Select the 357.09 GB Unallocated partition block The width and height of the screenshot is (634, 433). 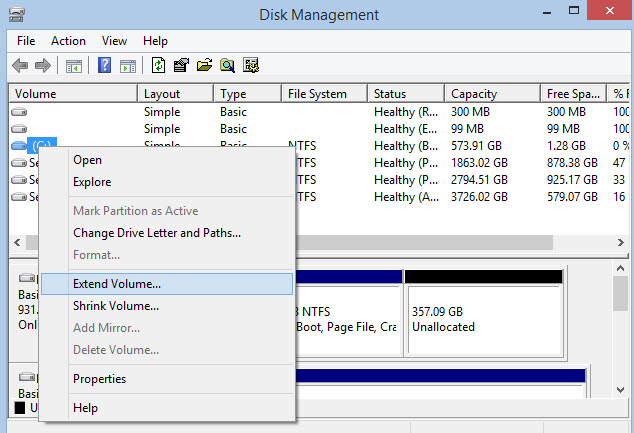(x=484, y=314)
